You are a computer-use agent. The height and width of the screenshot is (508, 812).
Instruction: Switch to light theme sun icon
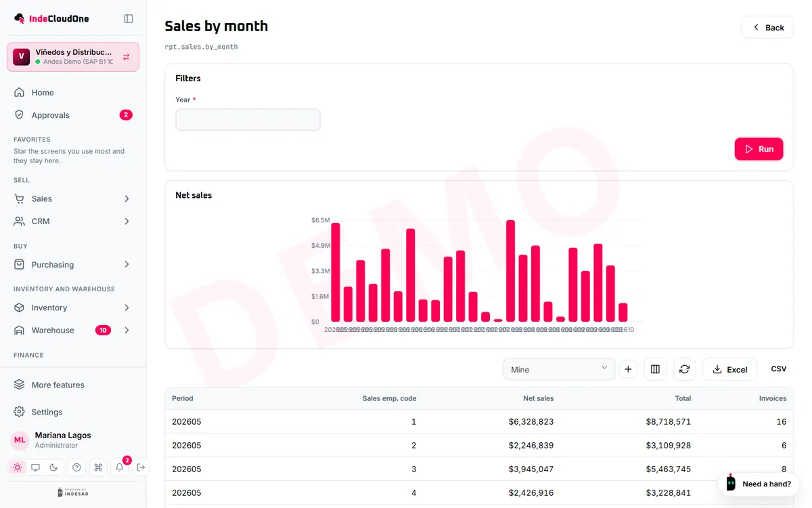click(18, 467)
